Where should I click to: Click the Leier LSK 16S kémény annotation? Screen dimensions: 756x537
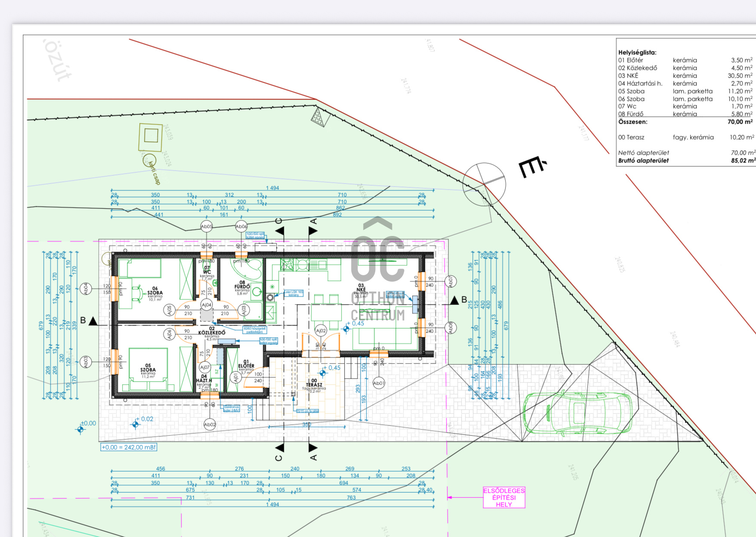pyautogui.click(x=294, y=293)
